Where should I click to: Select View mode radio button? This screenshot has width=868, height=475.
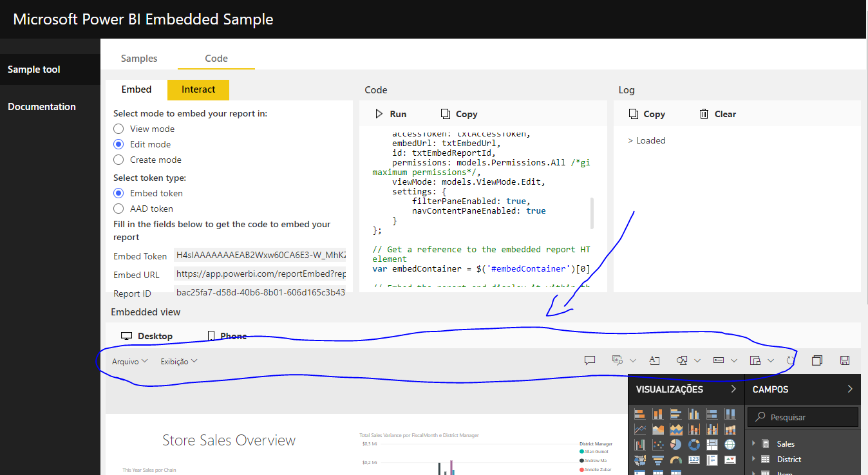(118, 129)
